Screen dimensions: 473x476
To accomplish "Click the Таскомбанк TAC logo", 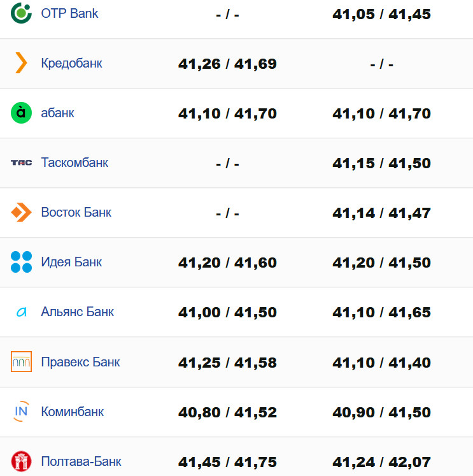I will (21, 162).
